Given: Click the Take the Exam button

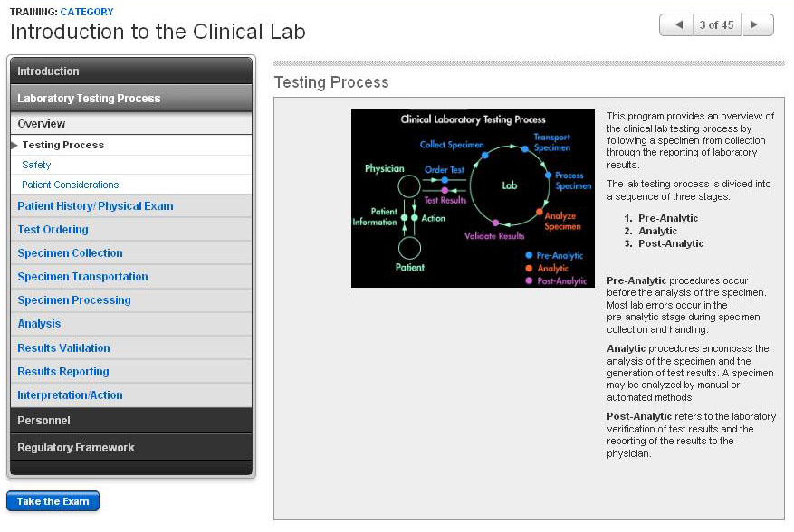Looking at the screenshot, I should click(53, 501).
